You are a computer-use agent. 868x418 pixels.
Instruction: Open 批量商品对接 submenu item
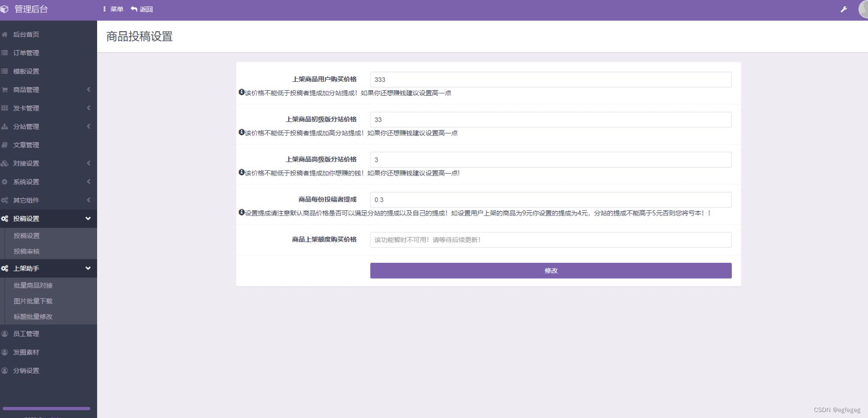point(33,286)
